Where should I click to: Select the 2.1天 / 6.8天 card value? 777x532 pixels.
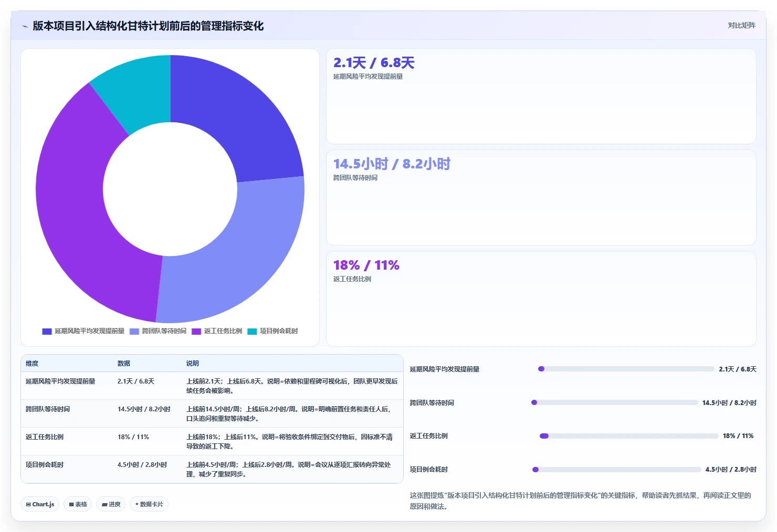click(x=374, y=63)
